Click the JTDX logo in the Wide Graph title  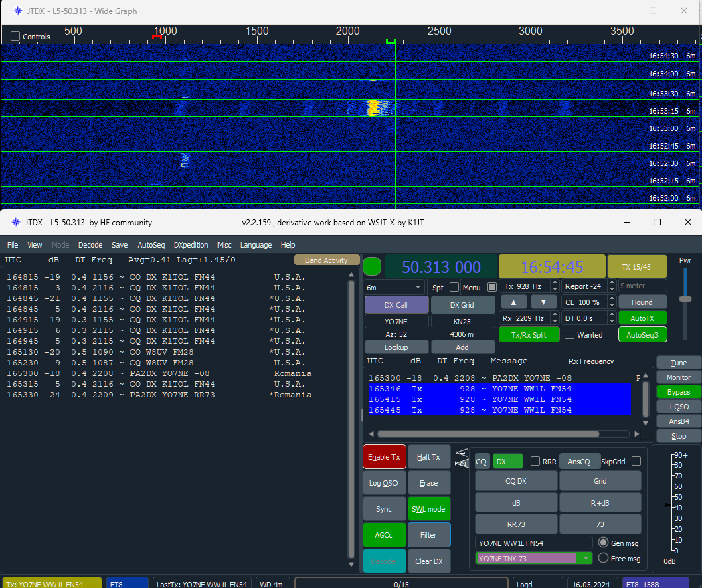[17, 11]
